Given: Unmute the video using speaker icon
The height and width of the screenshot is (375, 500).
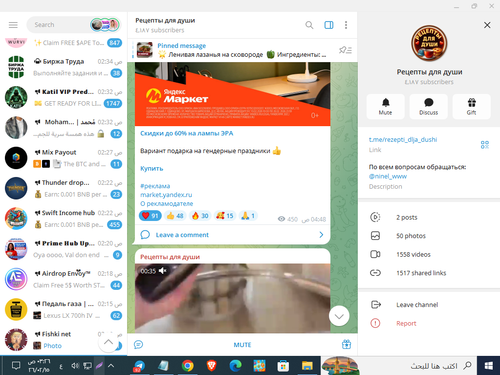Looking at the screenshot, I should pos(163,271).
